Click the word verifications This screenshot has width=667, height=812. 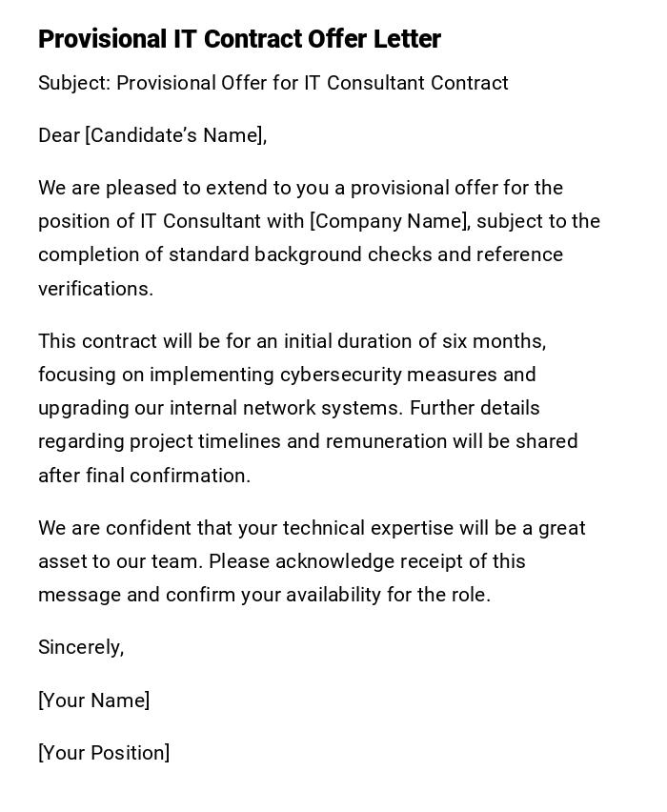(x=95, y=289)
